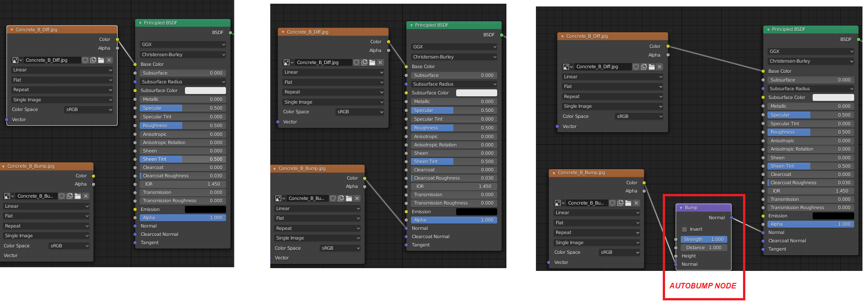Viewport: 868px width, 305px height.
Task: Click Height input socket of the Bump node
Action: (676, 256)
